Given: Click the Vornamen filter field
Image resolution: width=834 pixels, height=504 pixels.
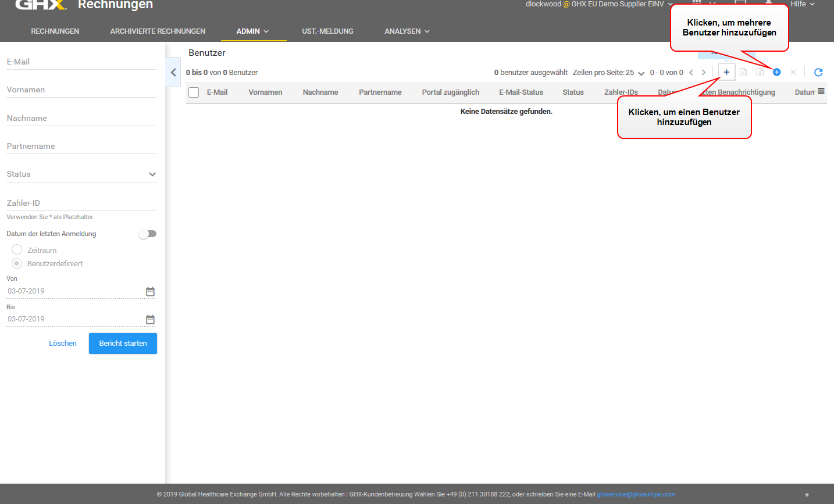Looking at the screenshot, I should point(81,90).
